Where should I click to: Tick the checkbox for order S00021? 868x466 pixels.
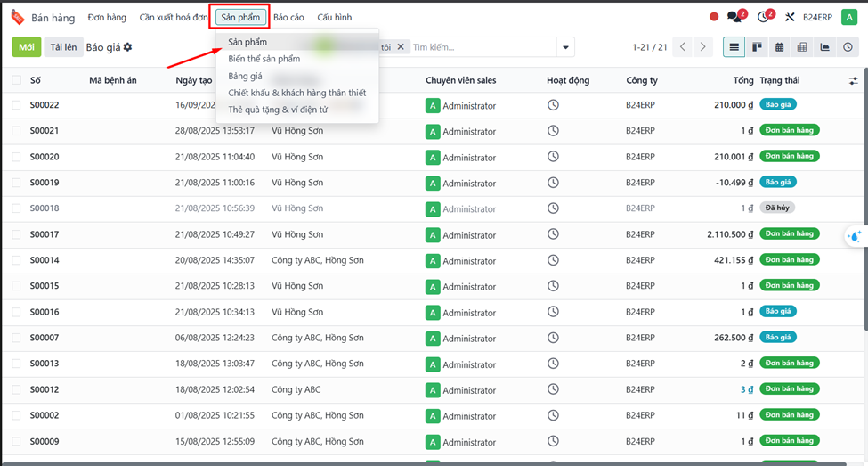tap(17, 131)
